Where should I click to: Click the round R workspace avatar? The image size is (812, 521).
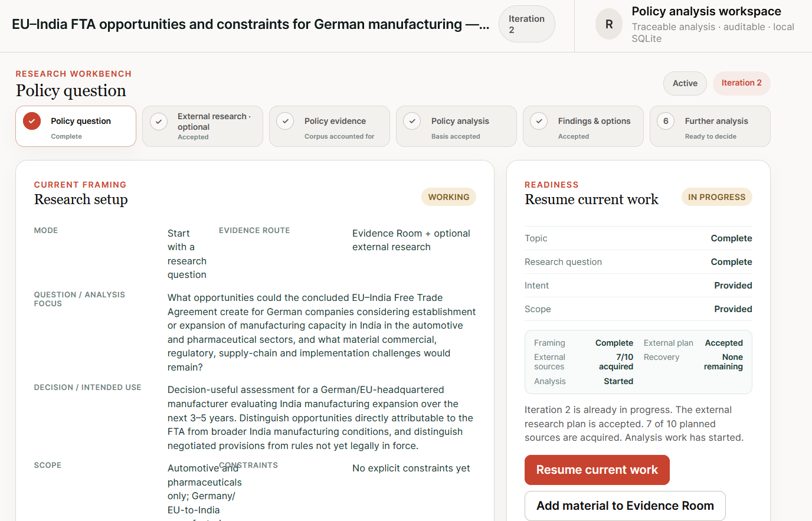point(609,24)
